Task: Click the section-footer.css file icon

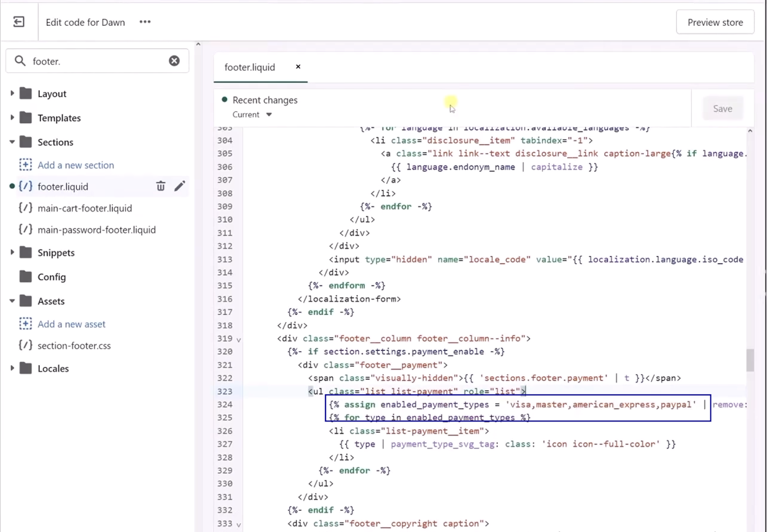Action: [25, 346]
